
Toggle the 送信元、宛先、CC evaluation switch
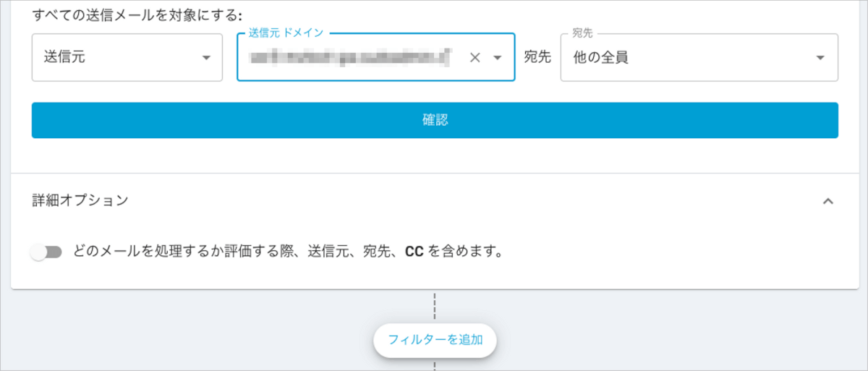(46, 252)
